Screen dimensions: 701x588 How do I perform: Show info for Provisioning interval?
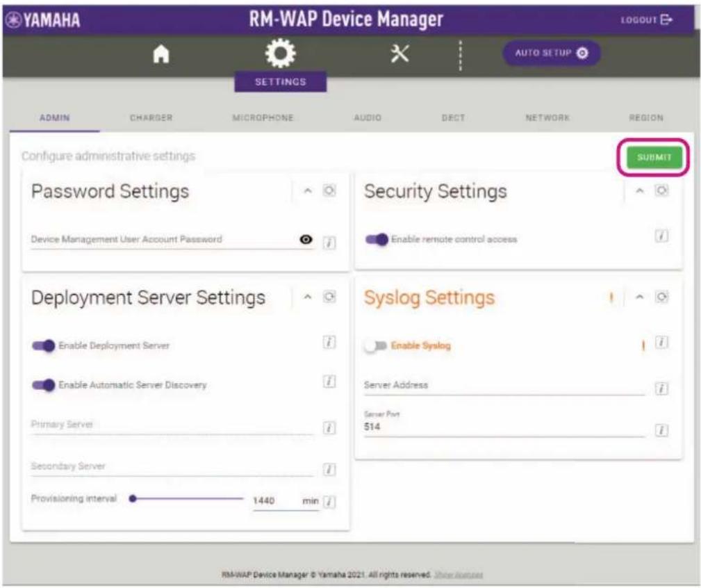(x=329, y=502)
